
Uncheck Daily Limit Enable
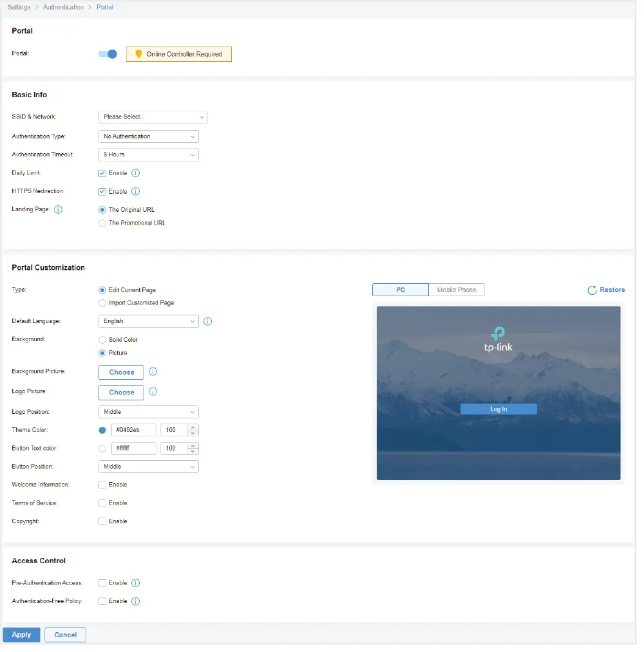click(102, 172)
